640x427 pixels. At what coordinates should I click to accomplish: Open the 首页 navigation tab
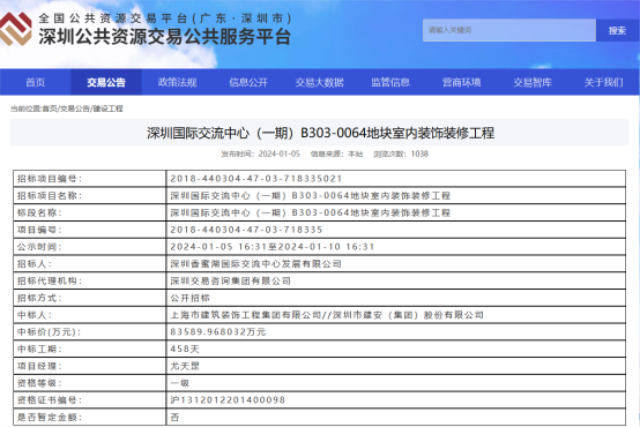pyautogui.click(x=36, y=82)
